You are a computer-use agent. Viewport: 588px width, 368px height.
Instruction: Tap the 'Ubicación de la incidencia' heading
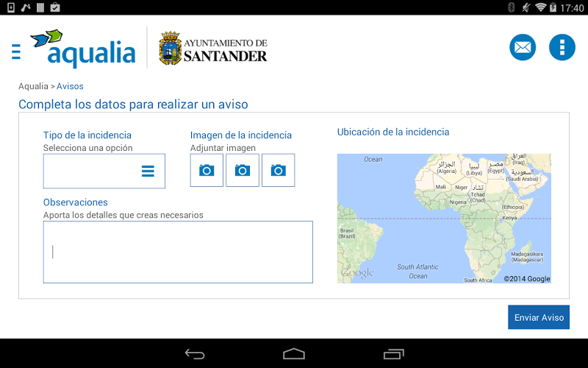pyautogui.click(x=393, y=132)
